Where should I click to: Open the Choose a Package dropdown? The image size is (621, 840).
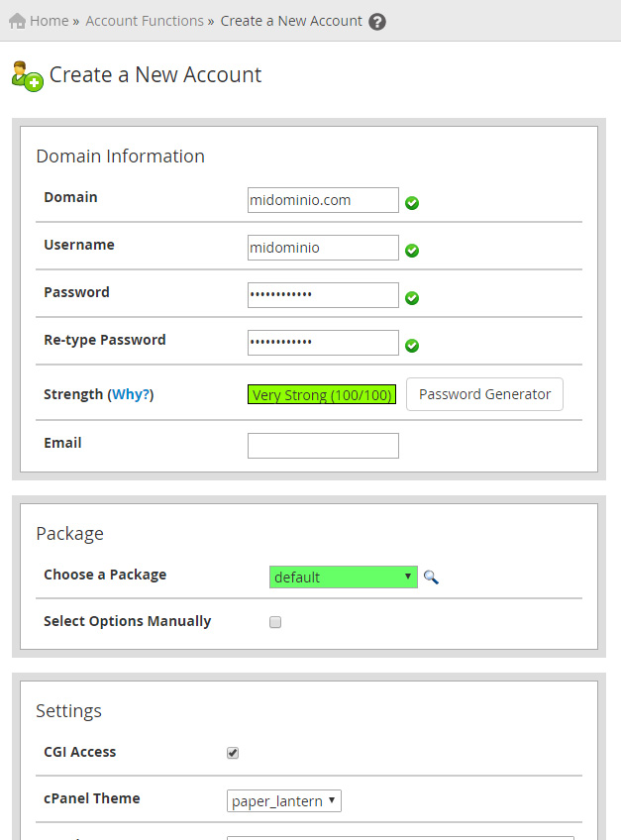click(344, 576)
